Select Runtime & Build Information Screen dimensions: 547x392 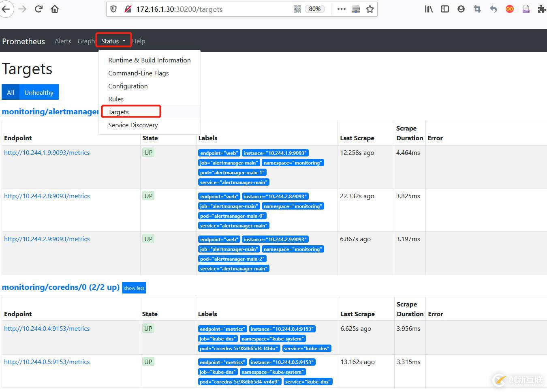point(149,60)
